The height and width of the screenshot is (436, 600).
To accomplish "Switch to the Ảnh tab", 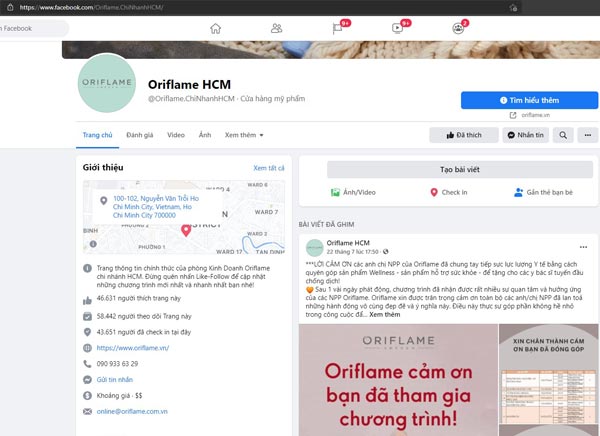I will coord(205,135).
